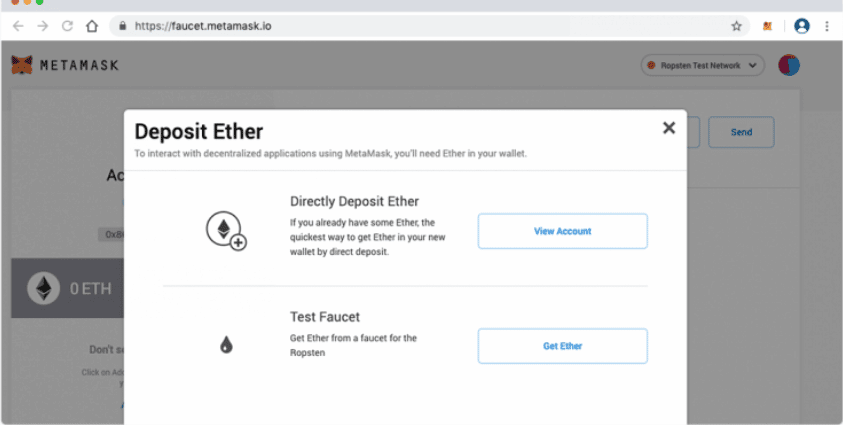Click the MetaMask fox logo
843x425 pixels.
coord(22,66)
